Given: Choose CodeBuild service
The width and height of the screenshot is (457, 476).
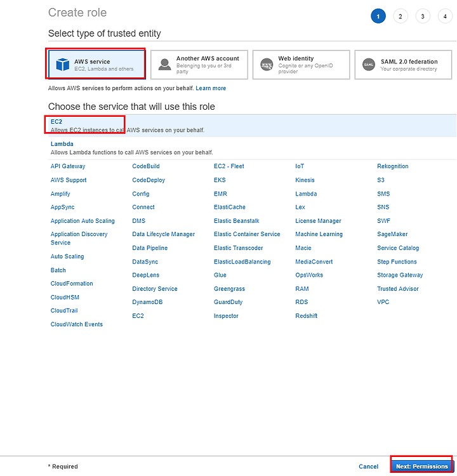Looking at the screenshot, I should click(x=146, y=166).
